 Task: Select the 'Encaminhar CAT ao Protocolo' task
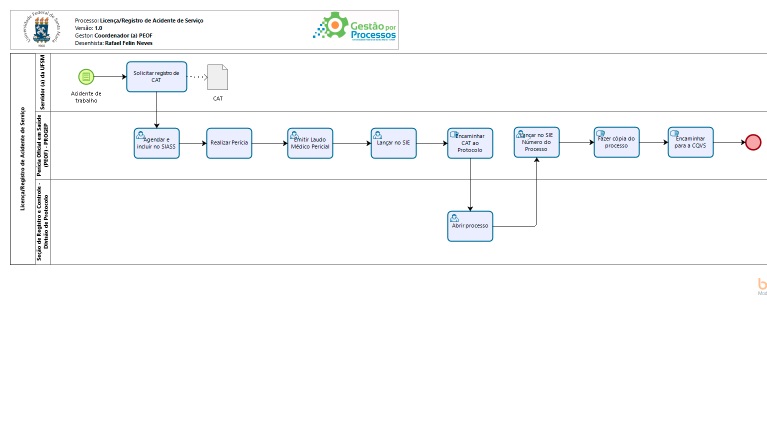click(470, 143)
